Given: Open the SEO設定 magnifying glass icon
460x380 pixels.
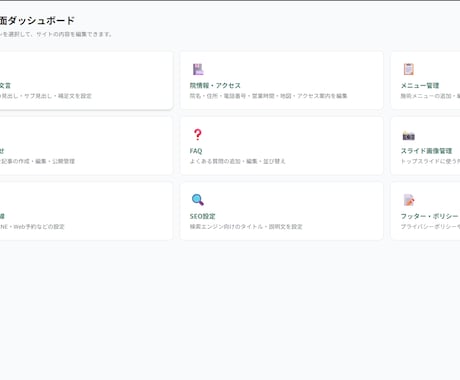Looking at the screenshot, I should tap(198, 200).
